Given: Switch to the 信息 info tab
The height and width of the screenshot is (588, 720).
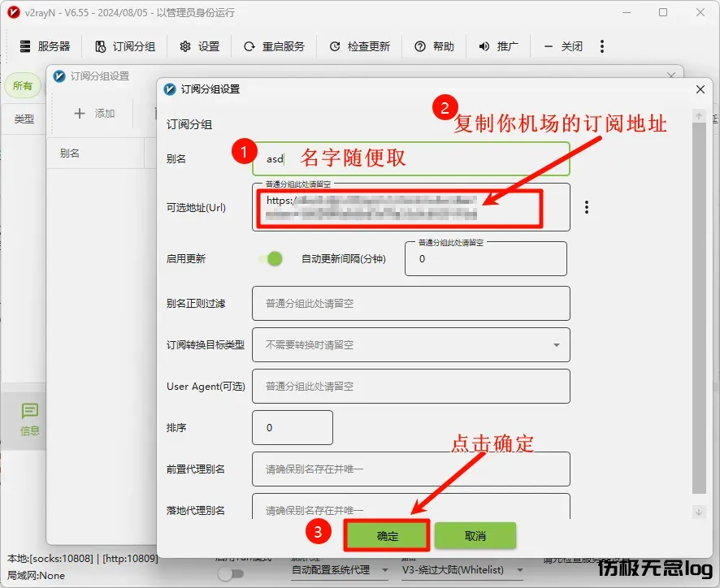Looking at the screenshot, I should point(29,418).
